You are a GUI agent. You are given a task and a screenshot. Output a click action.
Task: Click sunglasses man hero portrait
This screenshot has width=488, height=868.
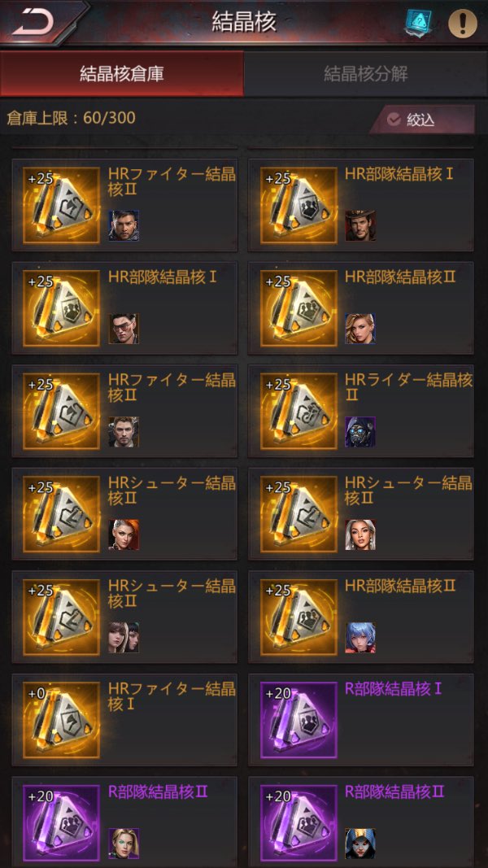click(x=124, y=329)
